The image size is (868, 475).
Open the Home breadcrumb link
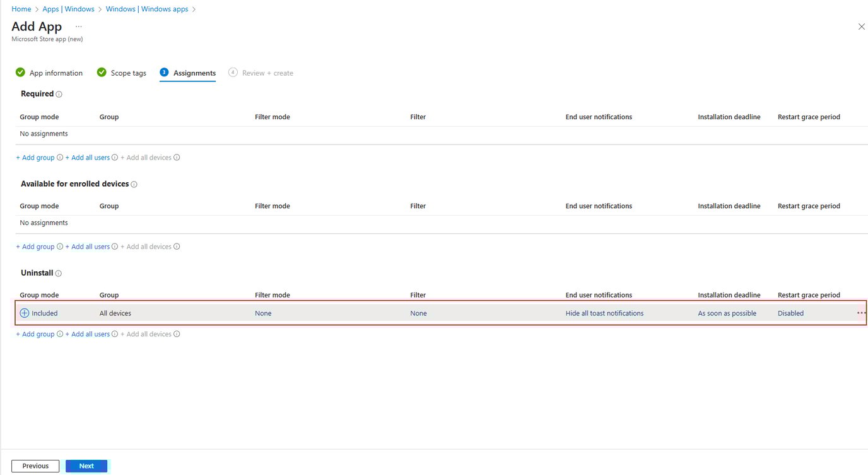[21, 9]
